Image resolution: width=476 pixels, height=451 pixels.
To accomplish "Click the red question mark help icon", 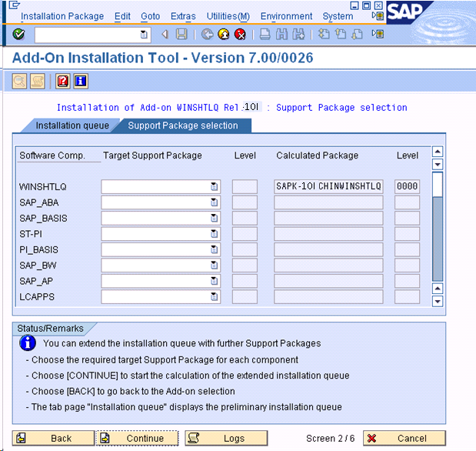I will [x=63, y=81].
